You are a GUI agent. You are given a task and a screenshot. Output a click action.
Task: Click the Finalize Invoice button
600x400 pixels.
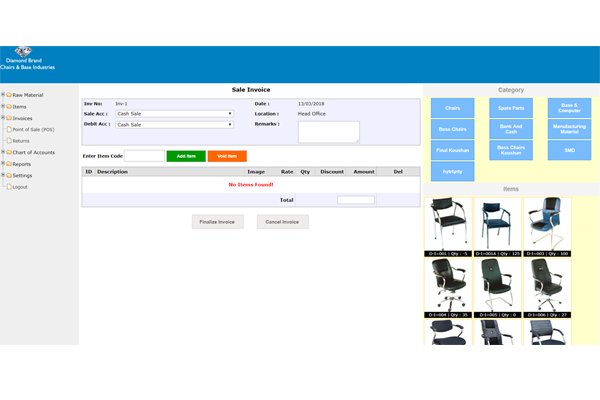[x=217, y=221]
